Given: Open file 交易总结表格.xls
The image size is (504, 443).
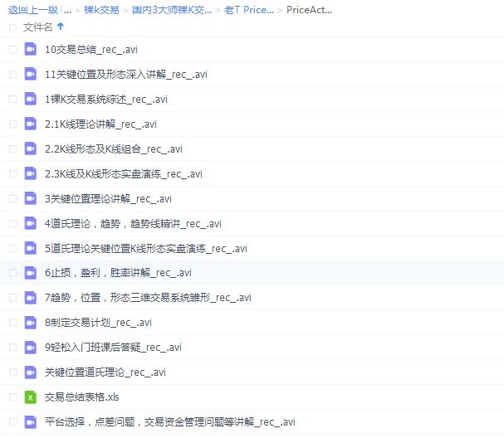Looking at the screenshot, I should point(82,397).
